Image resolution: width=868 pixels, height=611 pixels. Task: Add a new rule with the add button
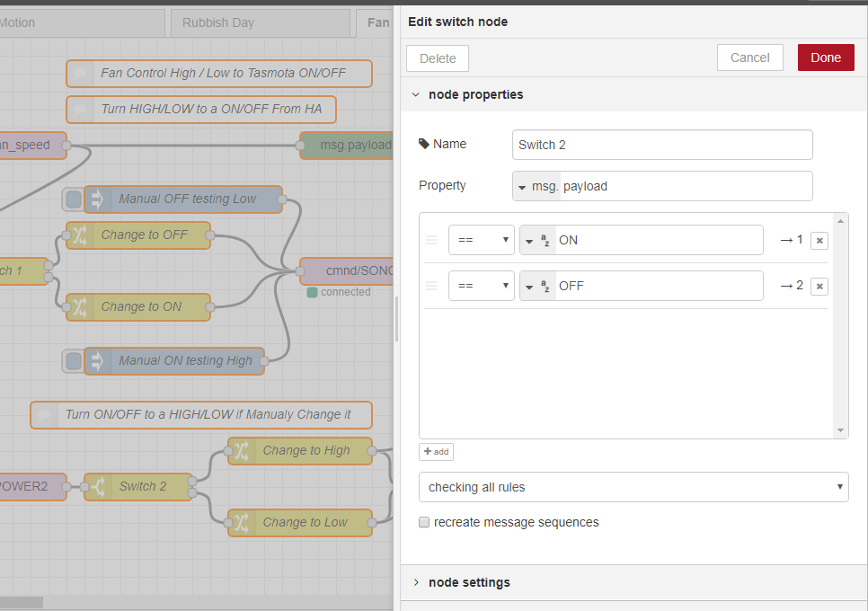(x=436, y=452)
